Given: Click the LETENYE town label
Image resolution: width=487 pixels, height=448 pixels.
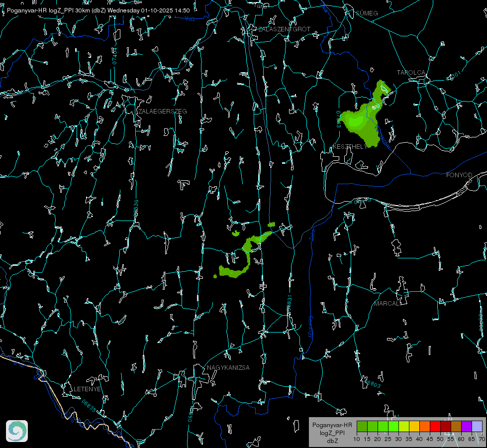Looking at the screenshot, I should (87, 389).
